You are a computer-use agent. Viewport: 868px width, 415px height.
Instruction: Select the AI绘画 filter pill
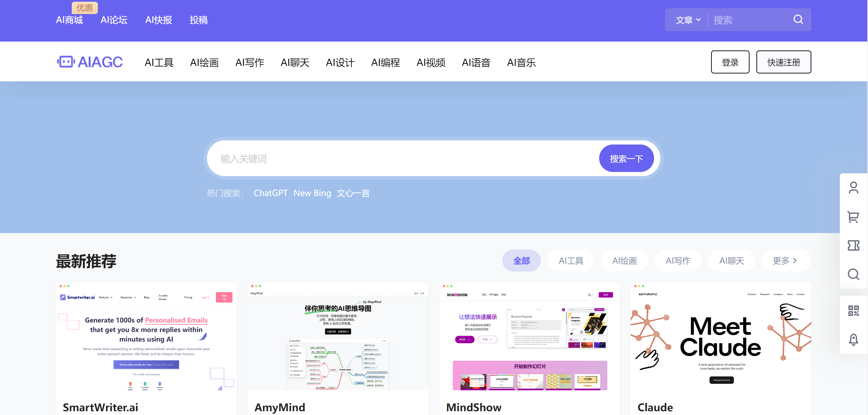pos(624,261)
